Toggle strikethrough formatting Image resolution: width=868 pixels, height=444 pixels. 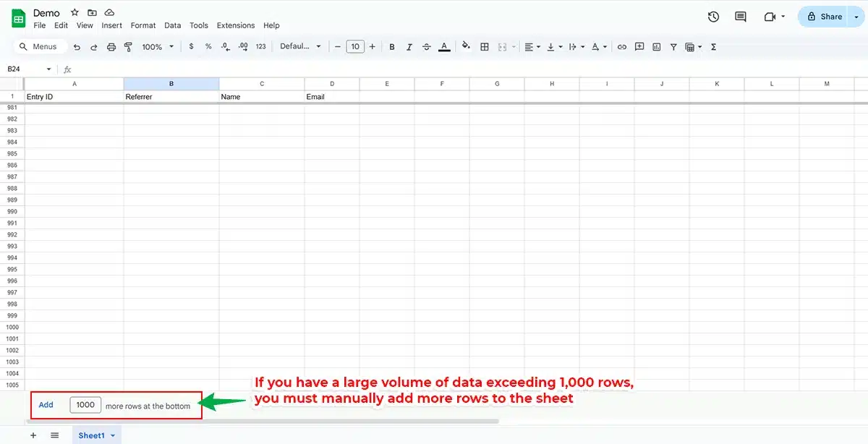(427, 47)
